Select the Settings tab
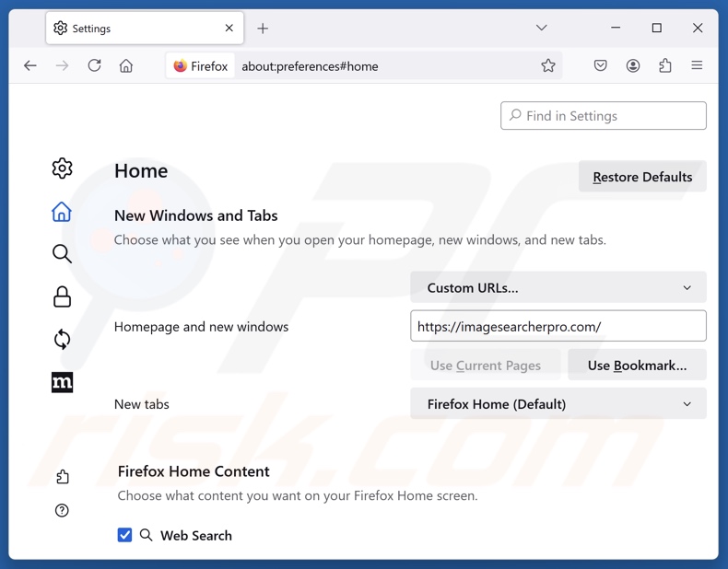Image resolution: width=728 pixels, height=569 pixels. 145,29
